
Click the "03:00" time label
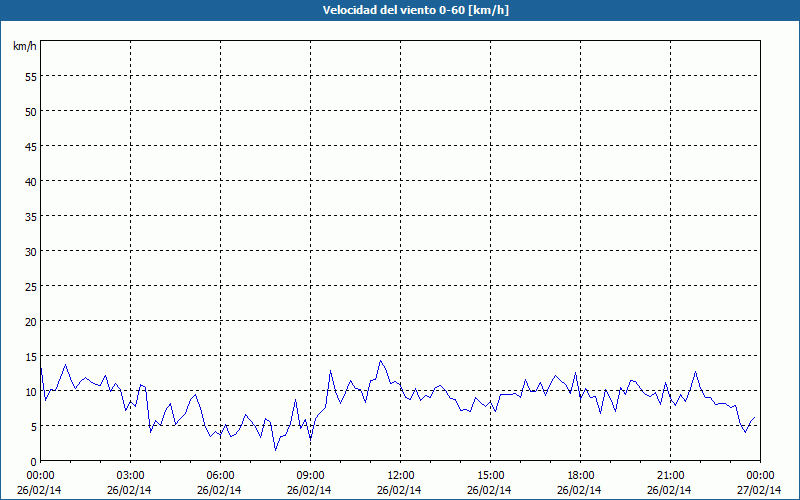click(x=131, y=476)
